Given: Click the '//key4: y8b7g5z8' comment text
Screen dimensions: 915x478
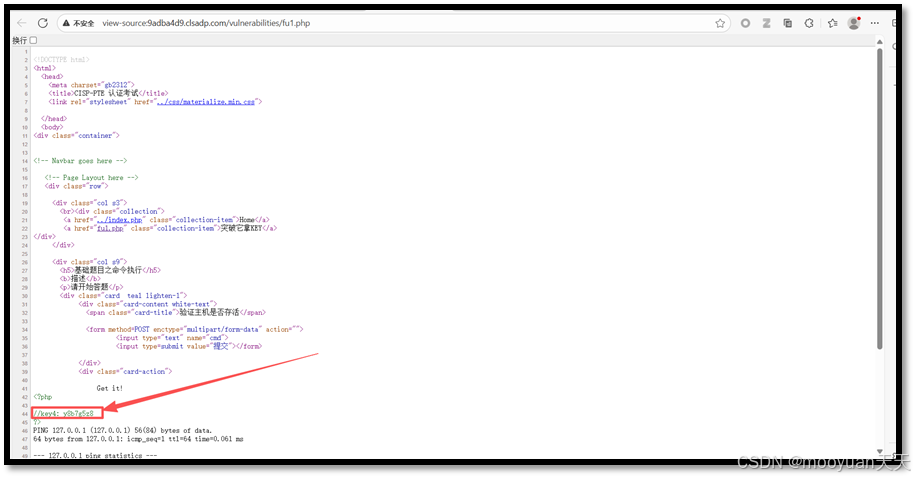Looking at the screenshot, I should (x=63, y=413).
